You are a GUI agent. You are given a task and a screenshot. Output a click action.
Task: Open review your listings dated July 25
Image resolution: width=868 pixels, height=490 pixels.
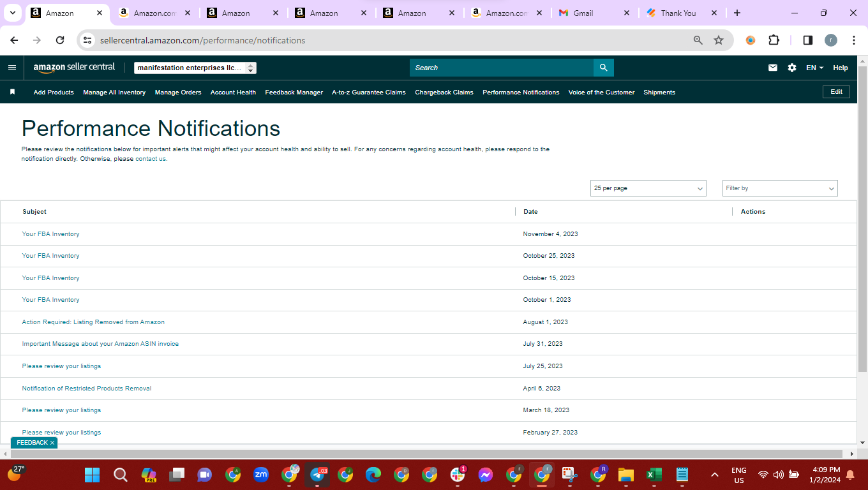[x=61, y=366]
